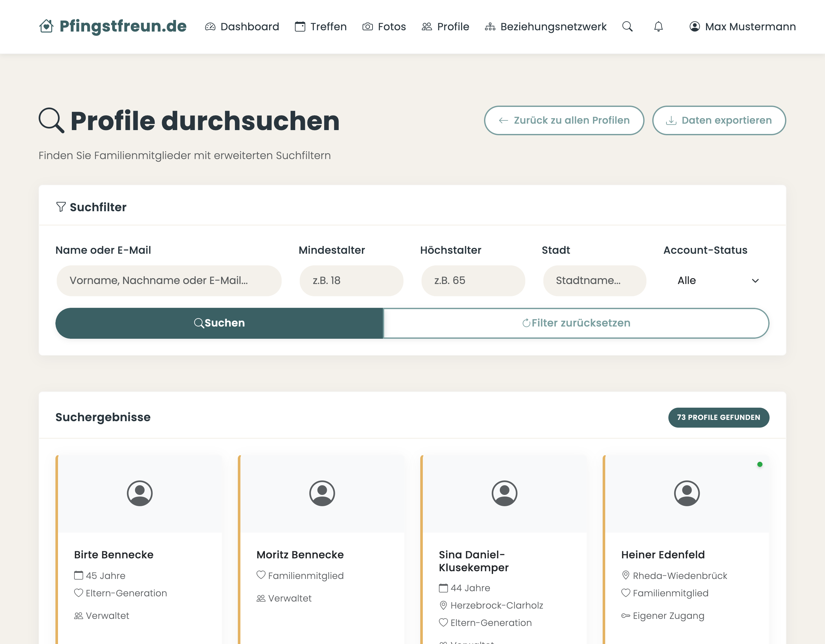Type in the Mindestalter input field

coord(351,280)
